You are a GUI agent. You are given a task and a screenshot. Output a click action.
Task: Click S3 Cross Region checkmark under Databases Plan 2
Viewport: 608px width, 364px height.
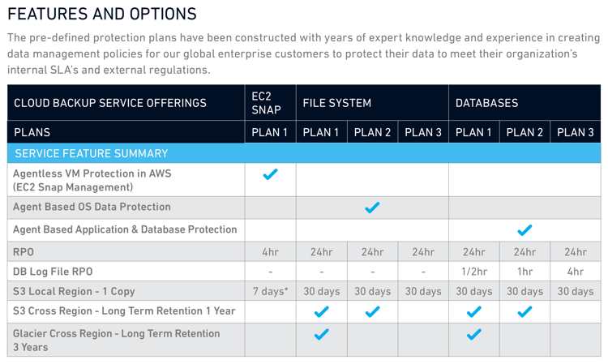525,311
